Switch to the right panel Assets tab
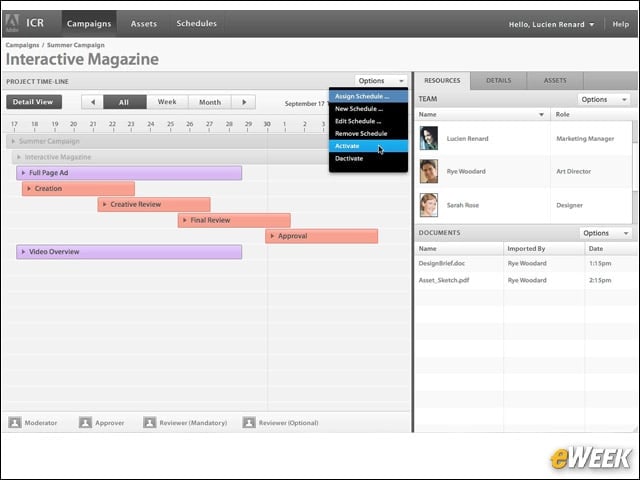This screenshot has height=480, width=640. coord(555,80)
